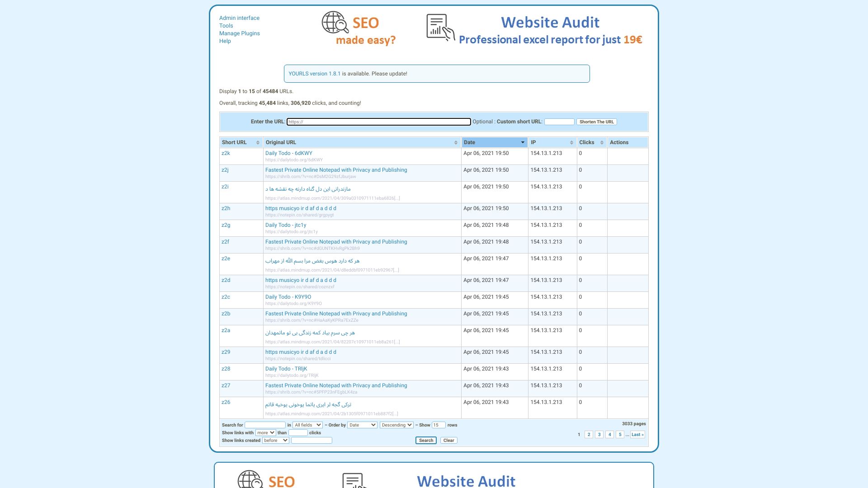Open Daily Todo - jtc1y link
The width and height of the screenshot is (868, 488).
pyautogui.click(x=286, y=225)
